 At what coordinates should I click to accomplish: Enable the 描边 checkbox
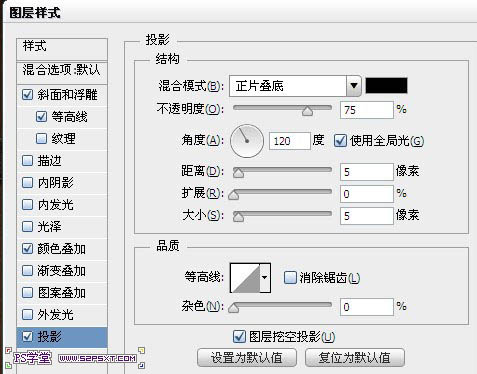coord(27,161)
